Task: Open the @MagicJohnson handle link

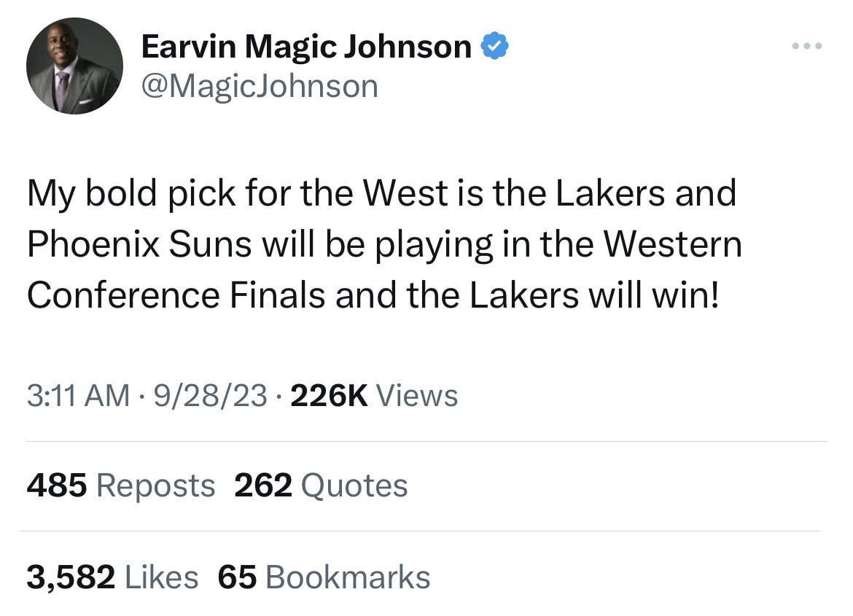Action: click(260, 86)
